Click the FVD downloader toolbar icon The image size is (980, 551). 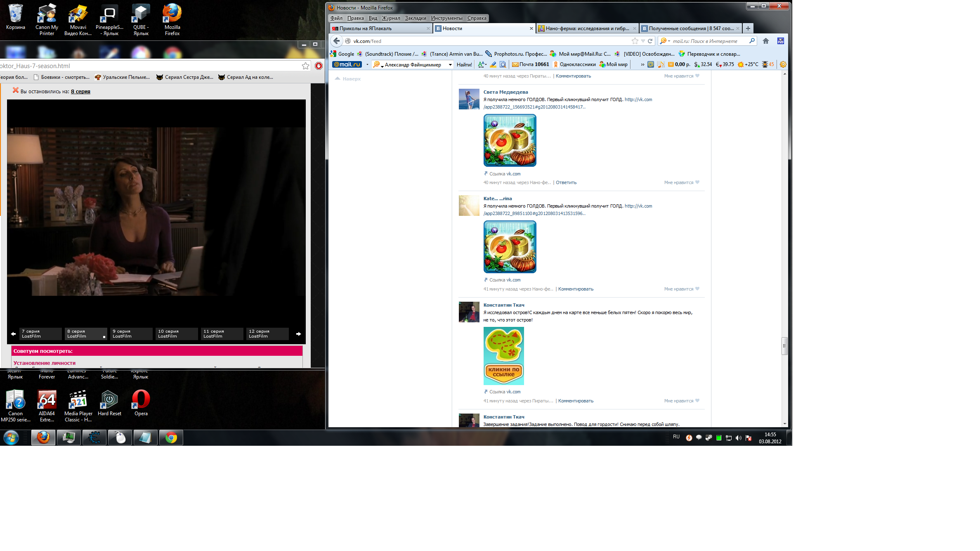[781, 41]
